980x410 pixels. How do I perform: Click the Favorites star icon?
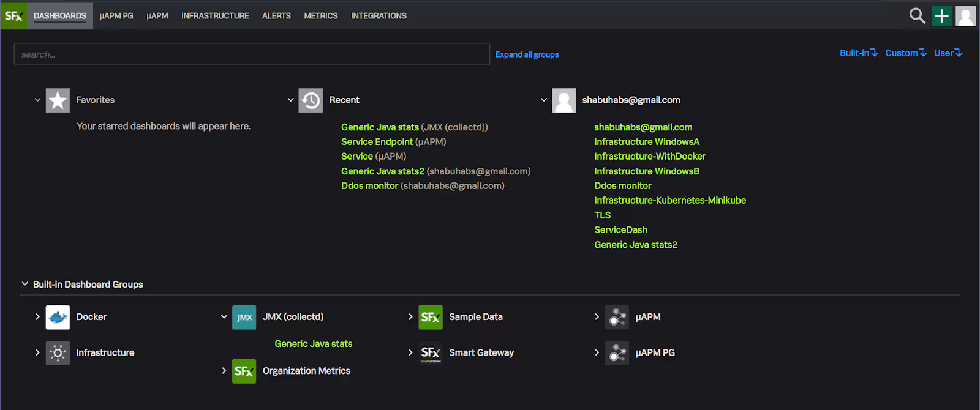pos(58,100)
